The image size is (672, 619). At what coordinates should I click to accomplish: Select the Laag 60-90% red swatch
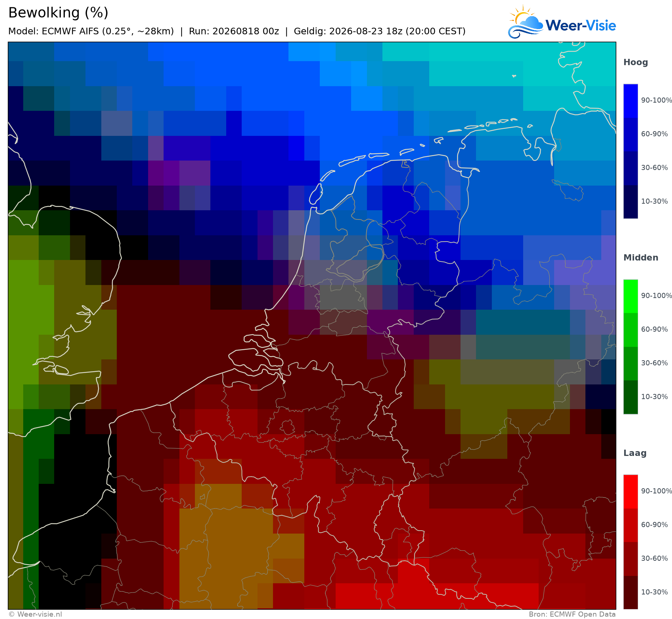click(630, 525)
